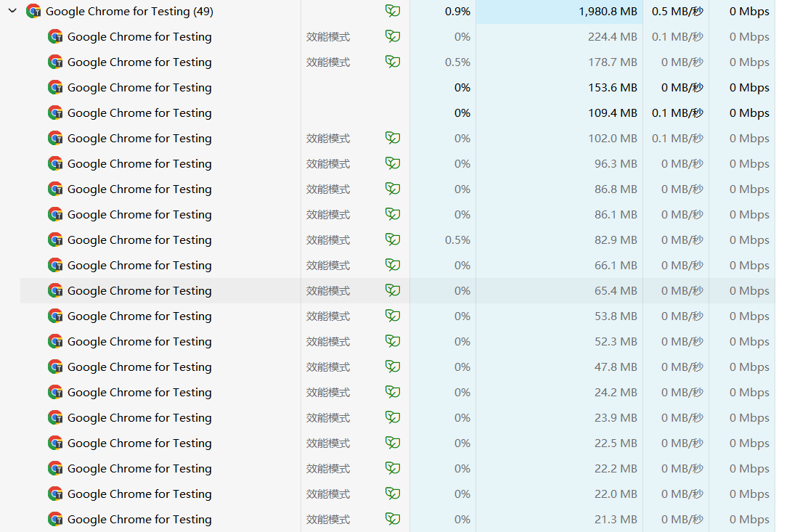
Task: Click the Chrome icon in the 52.3 MB row
Action: pyautogui.click(x=55, y=341)
